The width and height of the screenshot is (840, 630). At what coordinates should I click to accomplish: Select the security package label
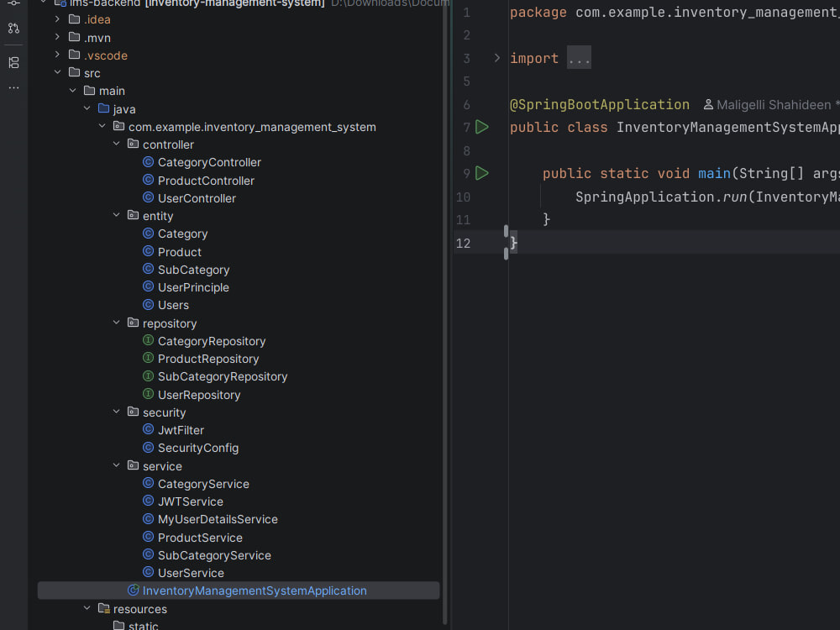tap(164, 412)
